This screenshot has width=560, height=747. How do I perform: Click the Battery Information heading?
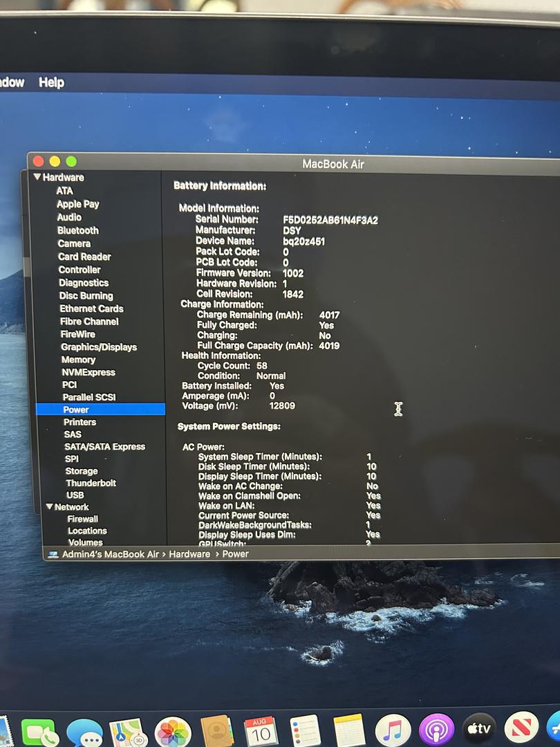(x=220, y=186)
